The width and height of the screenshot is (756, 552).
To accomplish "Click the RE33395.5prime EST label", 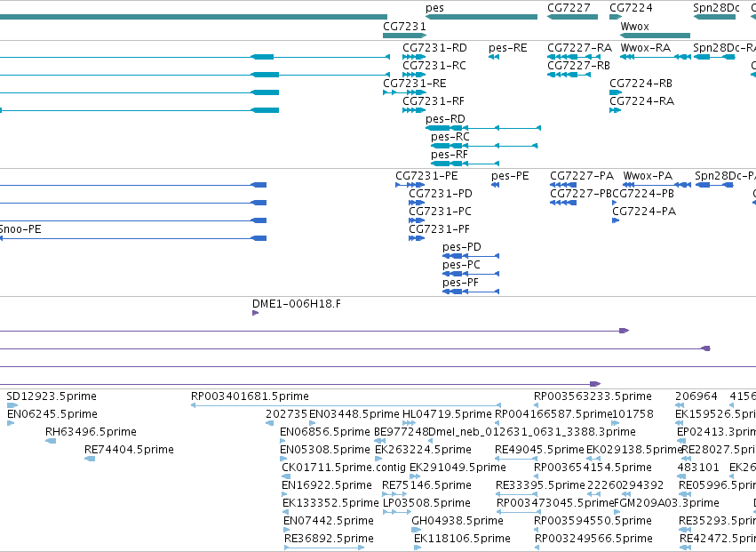I will point(540,485).
